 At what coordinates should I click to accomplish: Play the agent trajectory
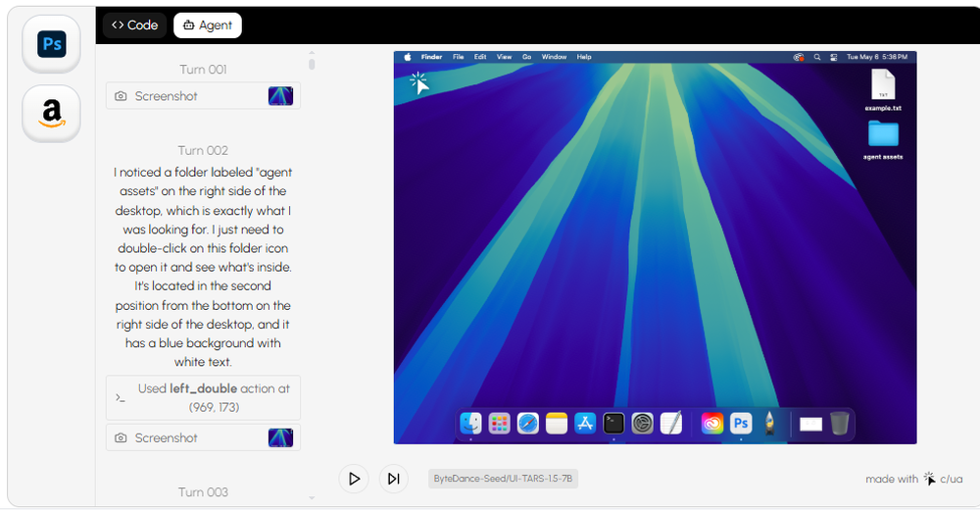[x=354, y=479]
